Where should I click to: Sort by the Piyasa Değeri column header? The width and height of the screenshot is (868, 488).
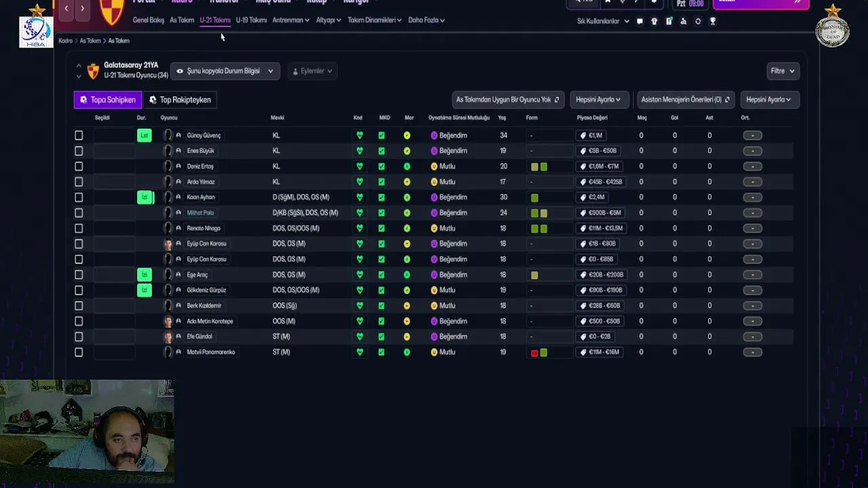[592, 118]
